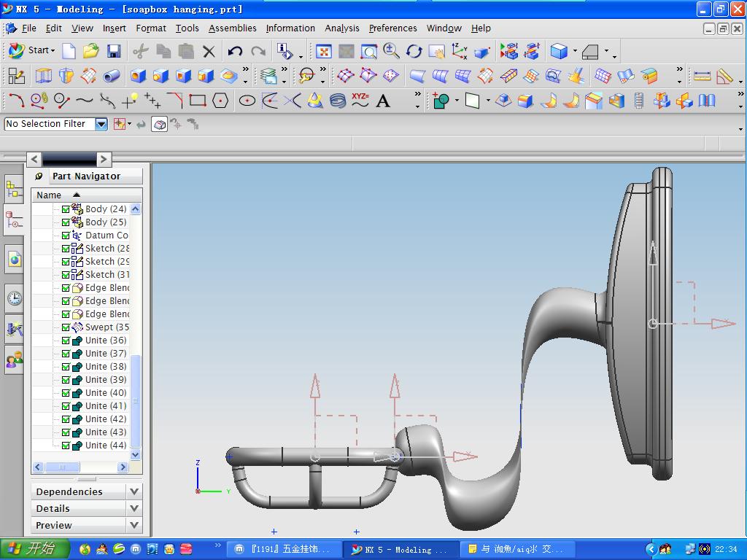
Task: Toggle checkbox for Unite (40)
Action: (66, 393)
